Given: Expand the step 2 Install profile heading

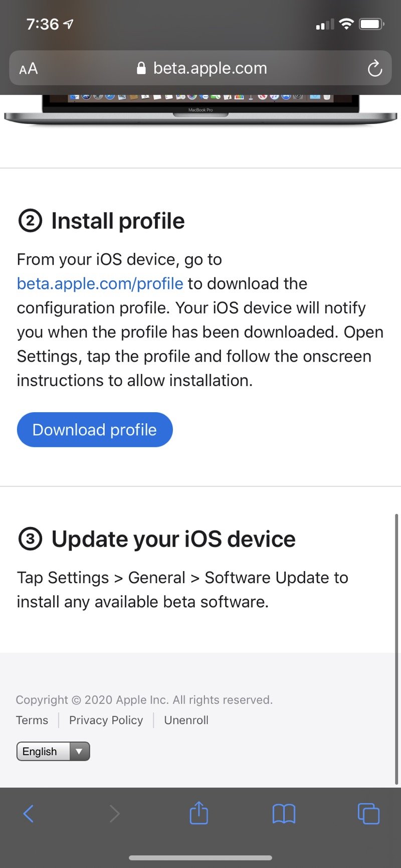Looking at the screenshot, I should (x=101, y=221).
